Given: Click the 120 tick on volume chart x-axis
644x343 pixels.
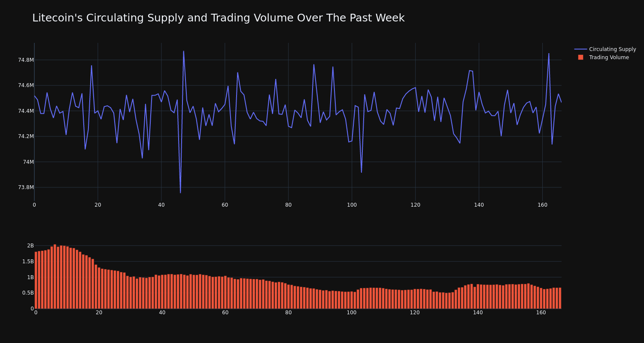Looking at the screenshot, I should (x=415, y=313).
